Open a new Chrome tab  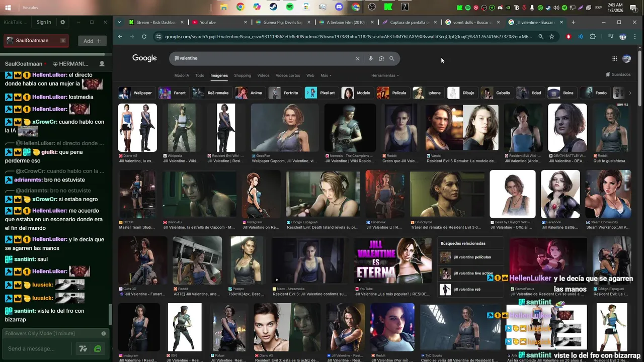(573, 22)
